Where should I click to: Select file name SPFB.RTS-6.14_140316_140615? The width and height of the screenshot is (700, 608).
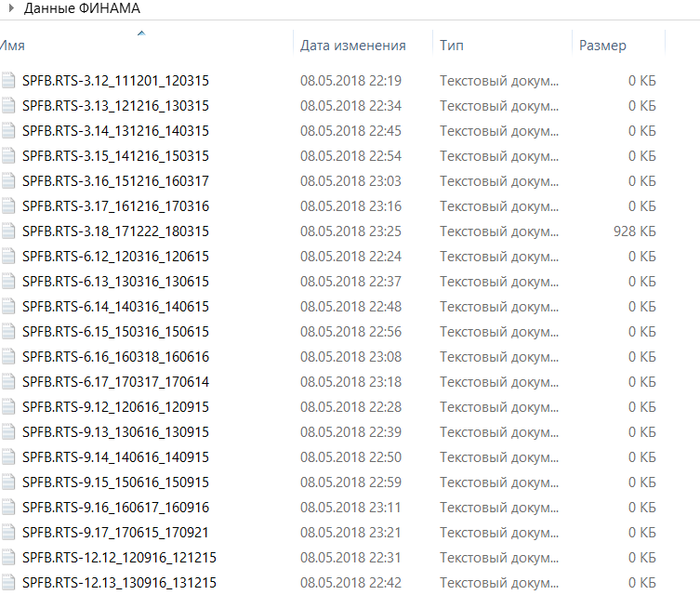pyautogui.click(x=115, y=307)
